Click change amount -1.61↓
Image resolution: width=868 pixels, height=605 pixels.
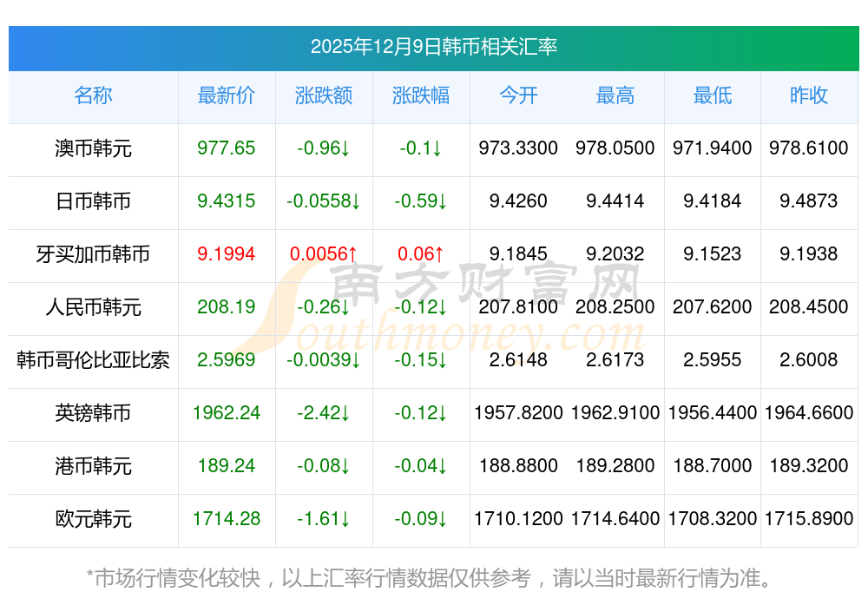324,519
